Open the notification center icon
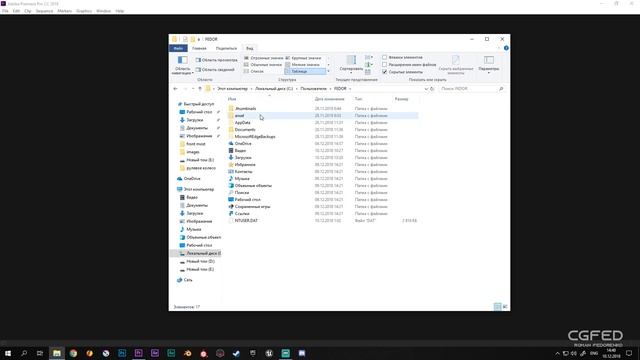Viewport: 640px width, 360px height. (629, 353)
